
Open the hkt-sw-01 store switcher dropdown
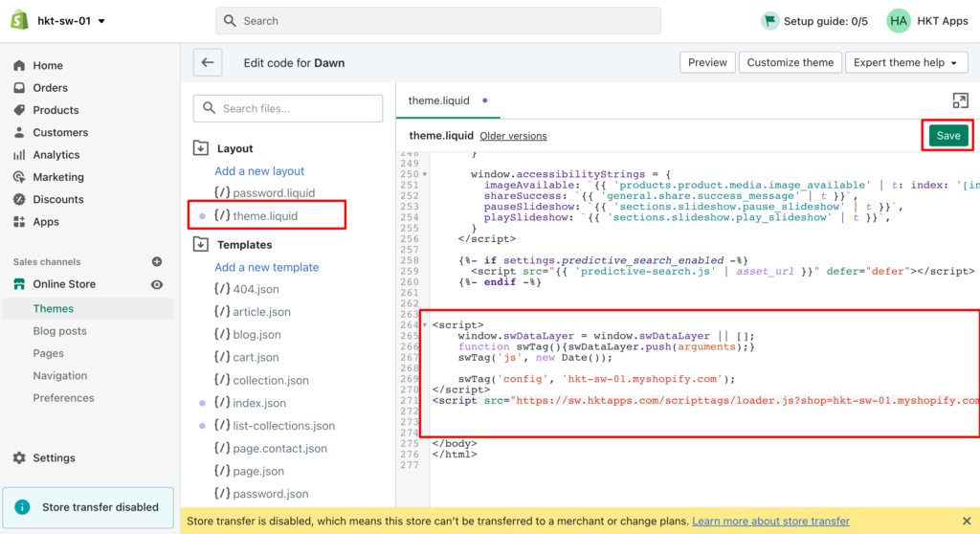[71, 21]
